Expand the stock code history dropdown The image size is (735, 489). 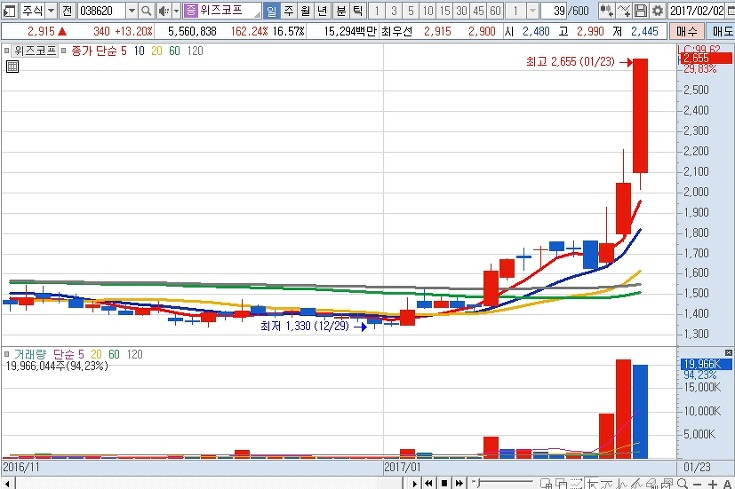point(132,10)
